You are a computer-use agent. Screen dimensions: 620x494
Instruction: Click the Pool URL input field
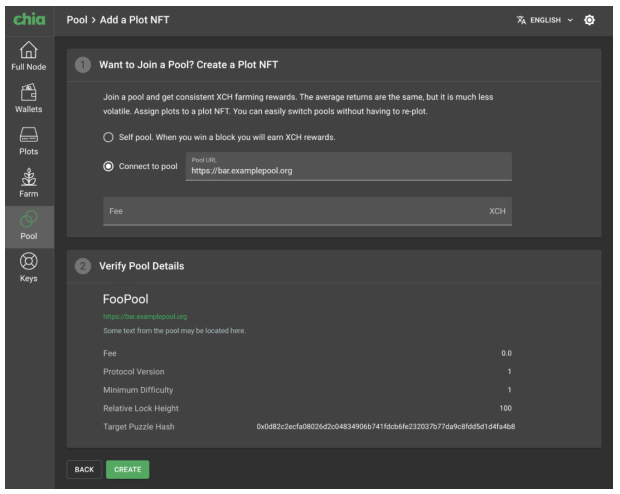click(x=349, y=167)
